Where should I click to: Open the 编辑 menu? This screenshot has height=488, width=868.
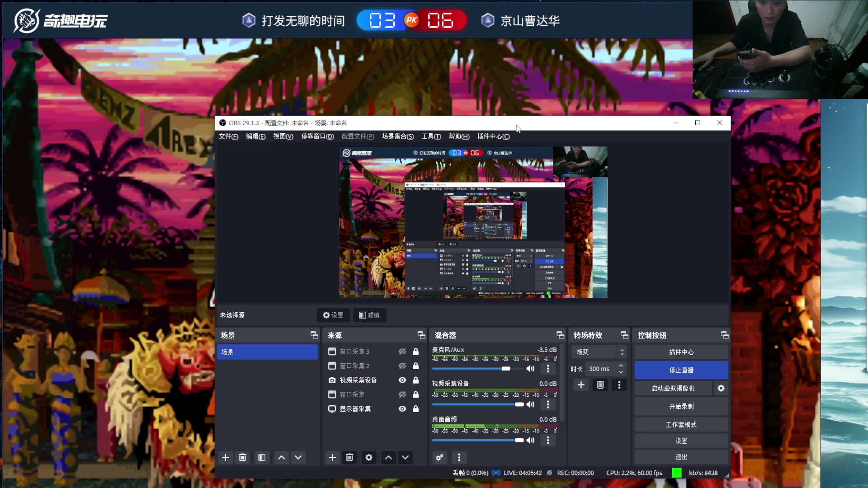click(x=255, y=136)
